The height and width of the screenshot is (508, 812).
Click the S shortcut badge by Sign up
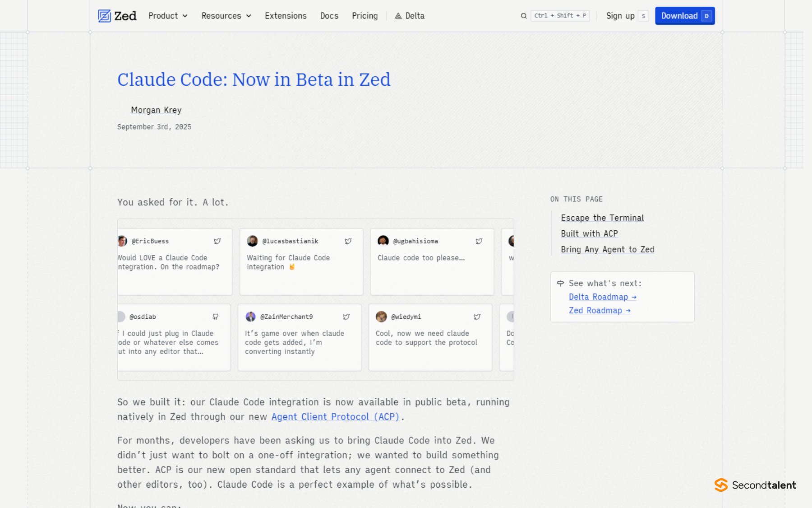click(643, 16)
